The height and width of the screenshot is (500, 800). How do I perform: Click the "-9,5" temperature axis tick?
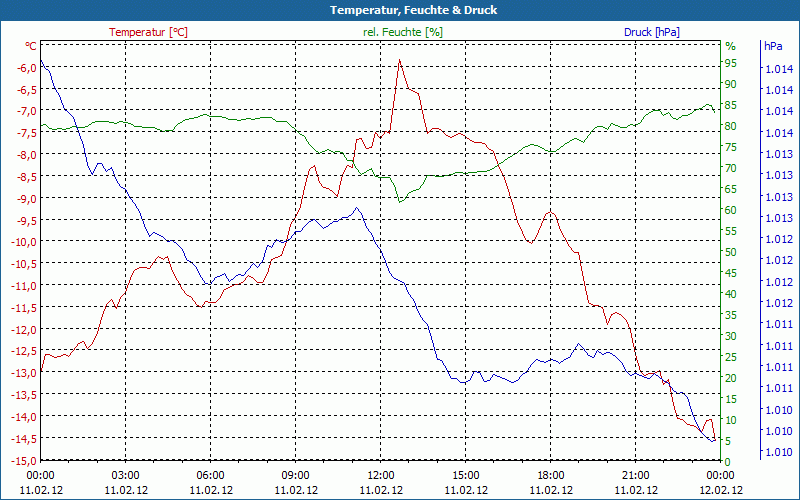(26, 220)
